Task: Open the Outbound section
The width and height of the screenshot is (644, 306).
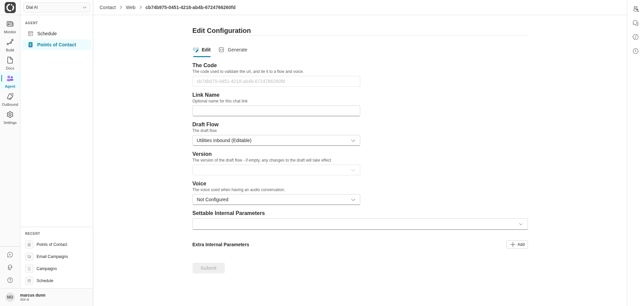Action: coord(10,100)
